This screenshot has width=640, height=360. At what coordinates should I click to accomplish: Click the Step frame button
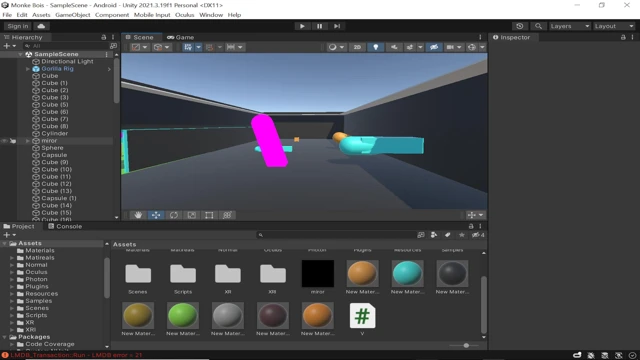point(337,26)
